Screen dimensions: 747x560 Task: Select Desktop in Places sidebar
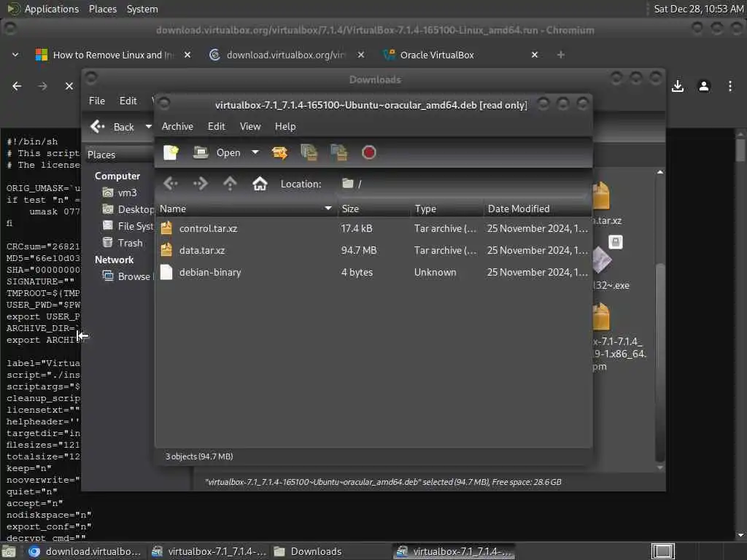(x=128, y=209)
